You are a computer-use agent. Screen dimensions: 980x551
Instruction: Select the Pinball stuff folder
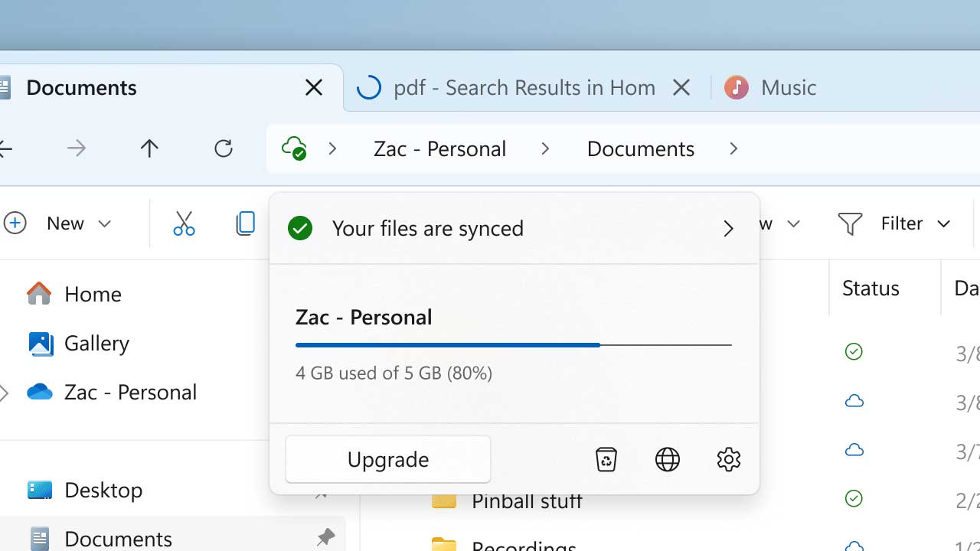(527, 500)
